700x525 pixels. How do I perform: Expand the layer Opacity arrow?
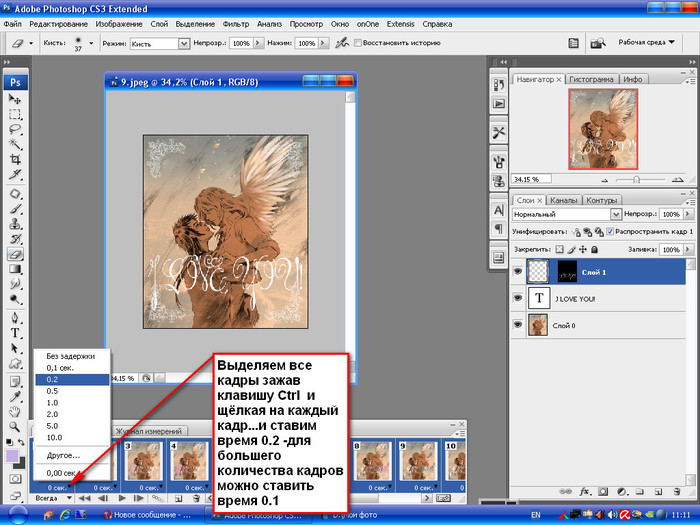(x=688, y=214)
